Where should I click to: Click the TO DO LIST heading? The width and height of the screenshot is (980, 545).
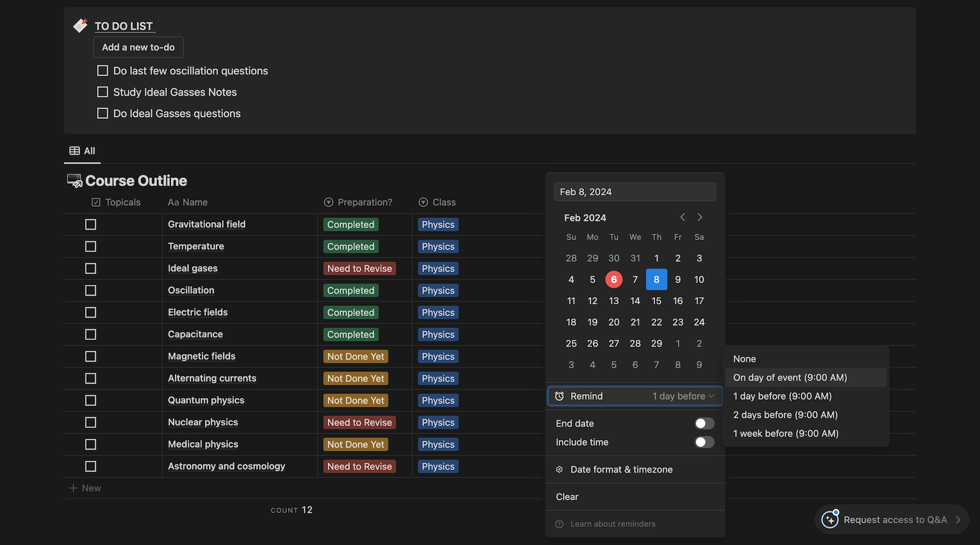click(124, 26)
